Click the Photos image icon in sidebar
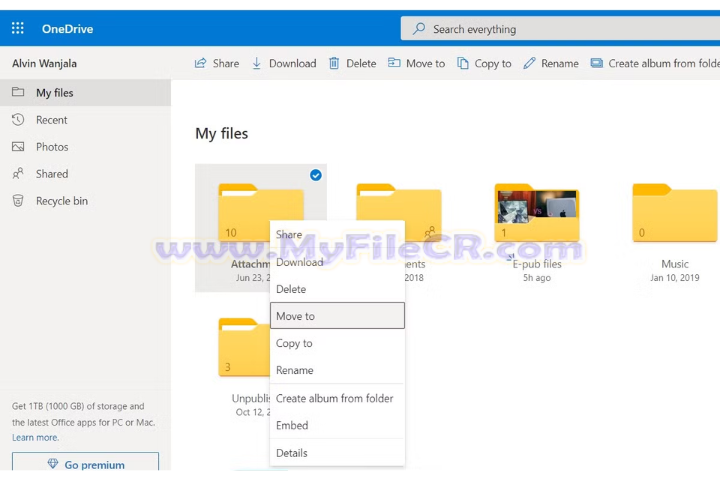This screenshot has width=720, height=480. 18,147
